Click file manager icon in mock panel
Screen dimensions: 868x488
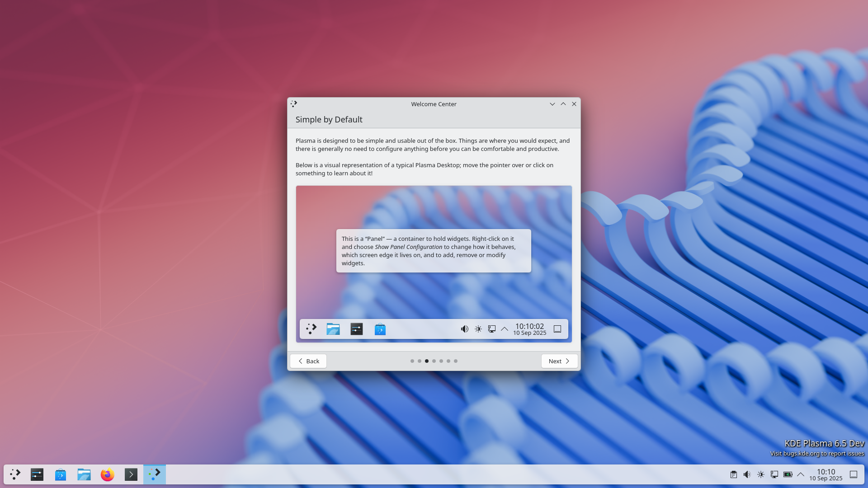pyautogui.click(x=333, y=329)
